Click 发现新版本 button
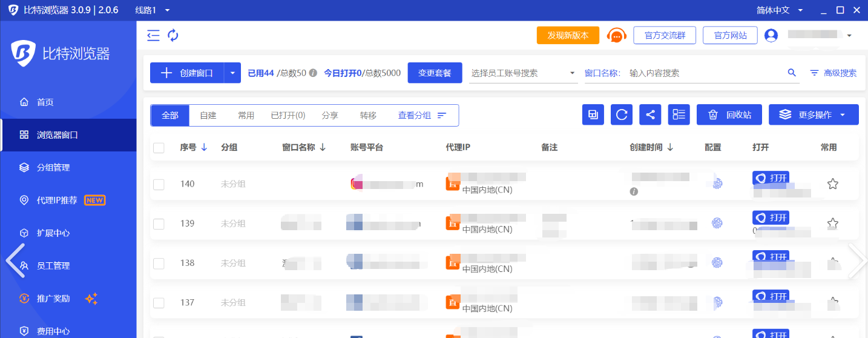The height and width of the screenshot is (338, 868). click(568, 36)
